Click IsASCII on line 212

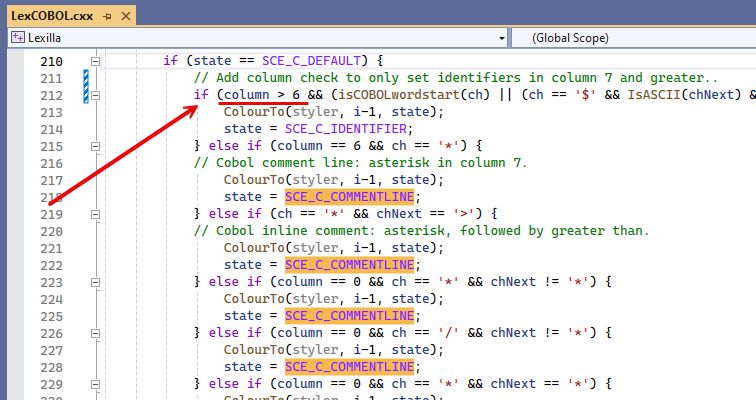click(654, 94)
